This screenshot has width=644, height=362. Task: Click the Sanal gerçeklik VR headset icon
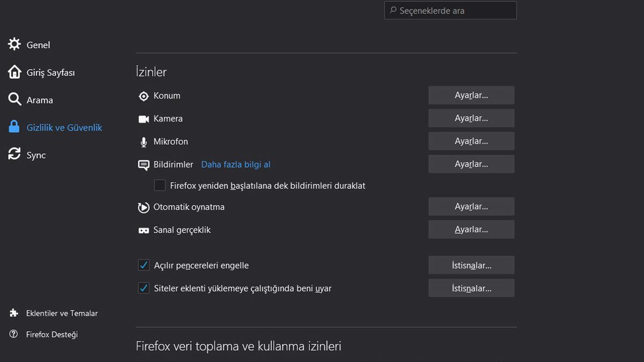tap(143, 230)
